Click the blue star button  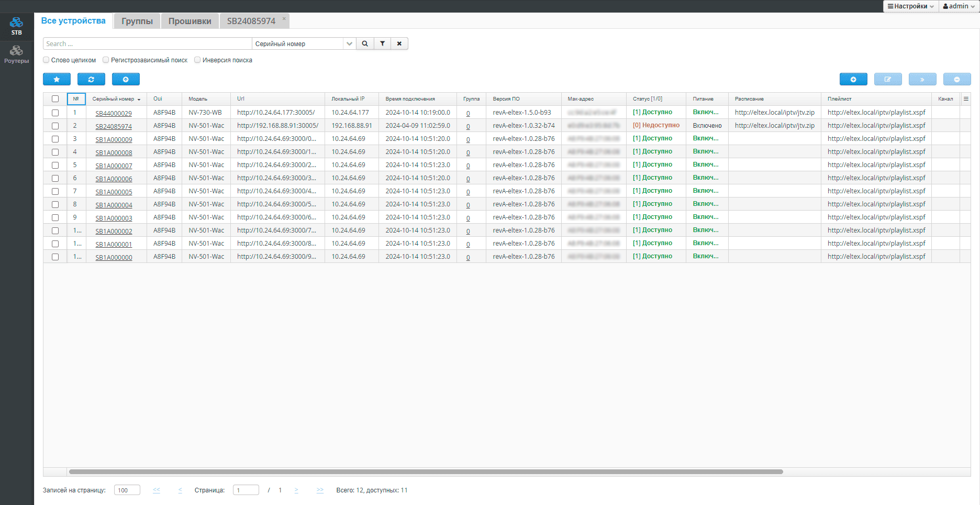(x=57, y=79)
